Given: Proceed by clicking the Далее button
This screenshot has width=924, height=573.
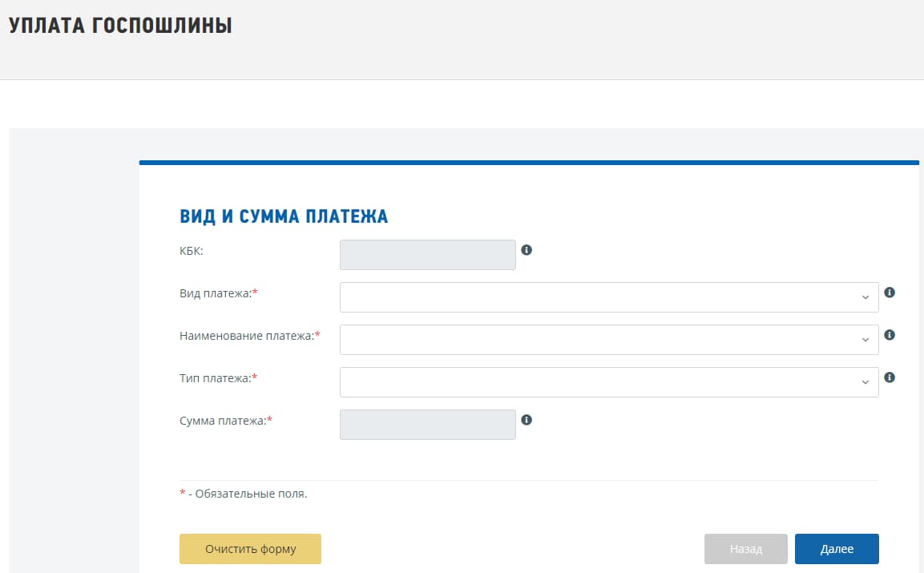Looking at the screenshot, I should [837, 549].
